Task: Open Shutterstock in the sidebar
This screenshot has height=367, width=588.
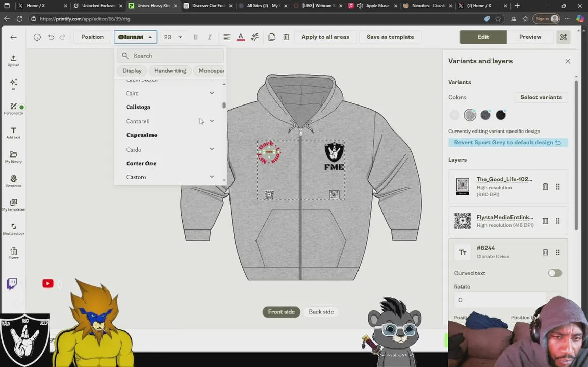Action: [x=13, y=229]
